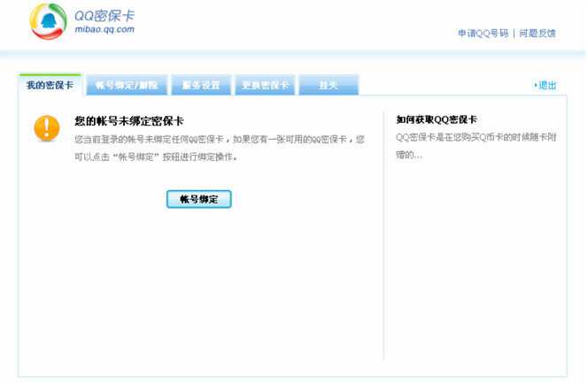Image resolution: width=588 pixels, height=383 pixels.
Task: Click the QQ penguin logo icon
Action: coord(48,21)
